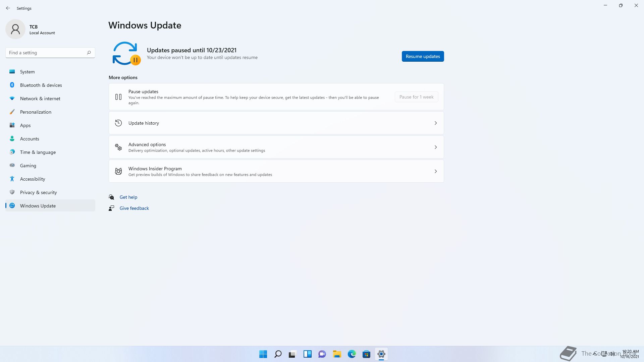The image size is (644, 362).
Task: Launch Microsoft Edge from taskbar
Action: [352, 354]
